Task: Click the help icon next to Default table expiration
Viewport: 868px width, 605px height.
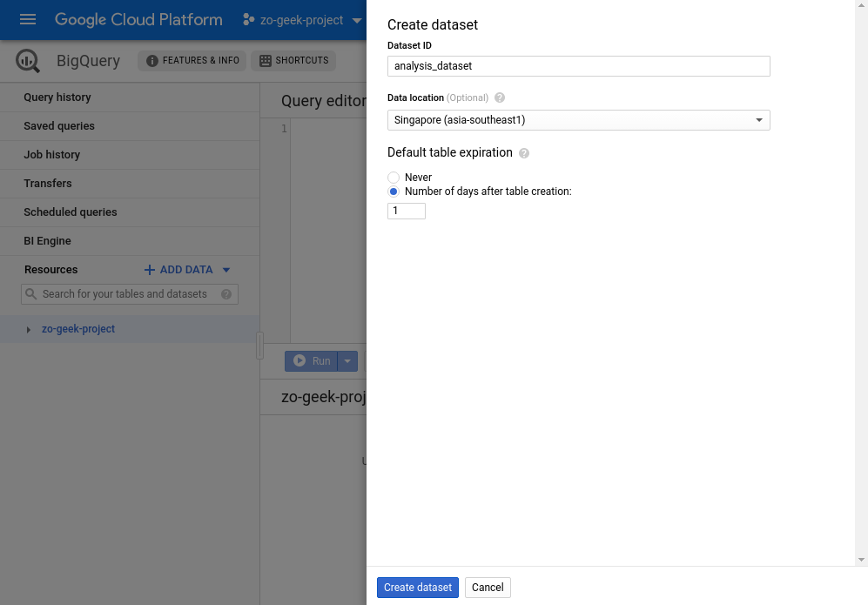Action: (x=524, y=153)
